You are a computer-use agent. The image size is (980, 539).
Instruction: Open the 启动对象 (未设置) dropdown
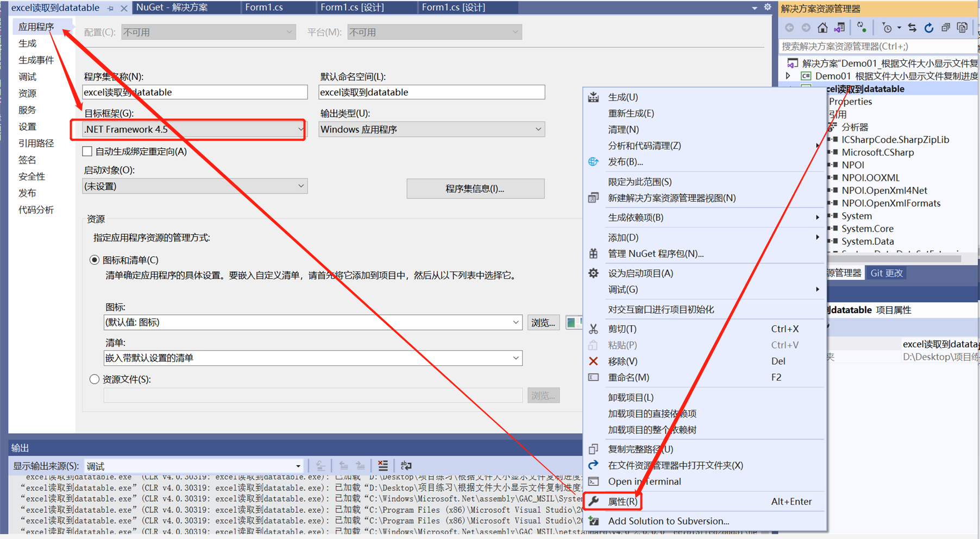(195, 186)
